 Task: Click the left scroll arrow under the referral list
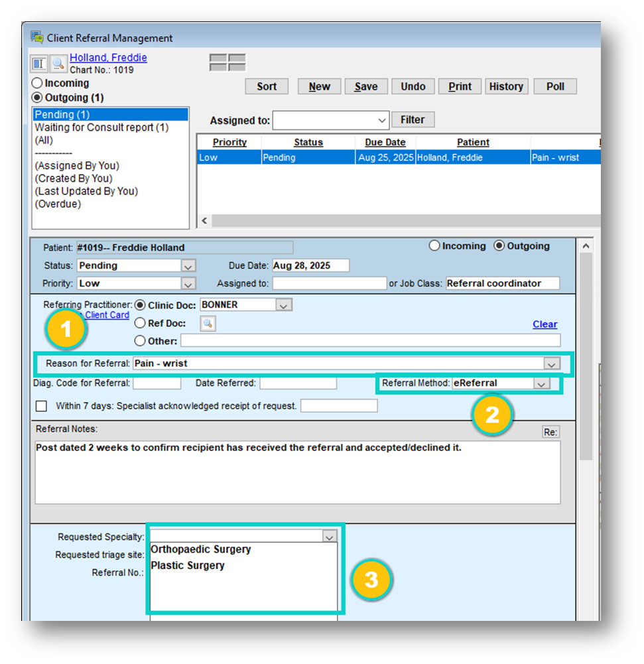(204, 221)
